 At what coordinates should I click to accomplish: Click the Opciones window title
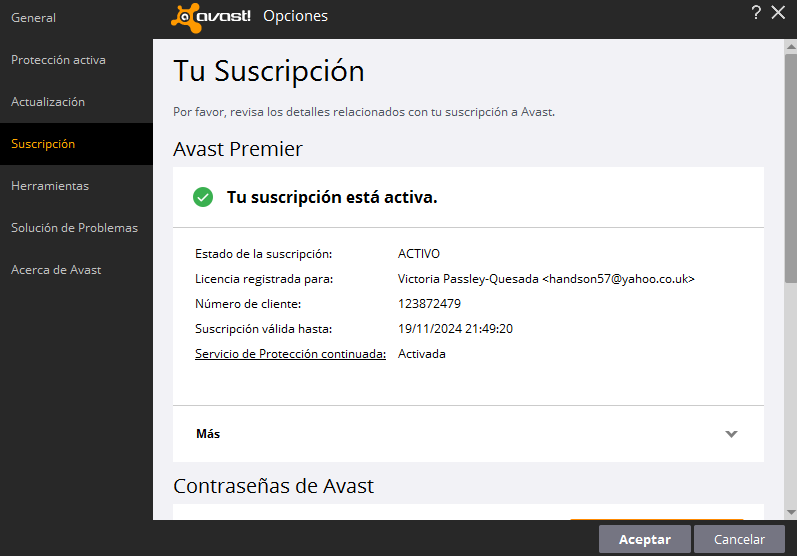coord(295,16)
